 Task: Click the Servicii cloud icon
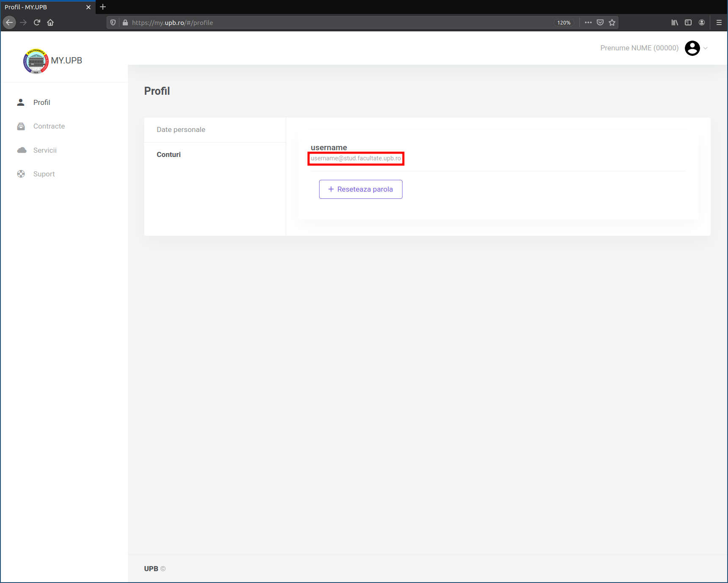click(22, 150)
